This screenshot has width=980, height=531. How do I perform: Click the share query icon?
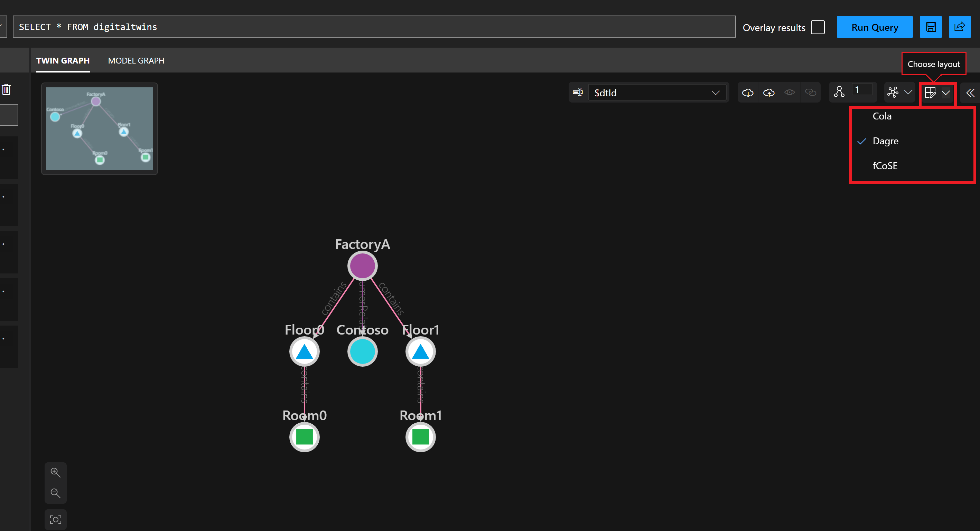[x=960, y=27]
